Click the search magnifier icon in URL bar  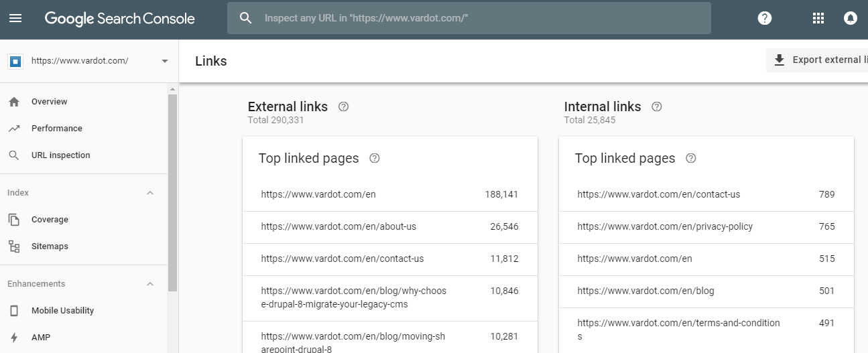point(246,19)
